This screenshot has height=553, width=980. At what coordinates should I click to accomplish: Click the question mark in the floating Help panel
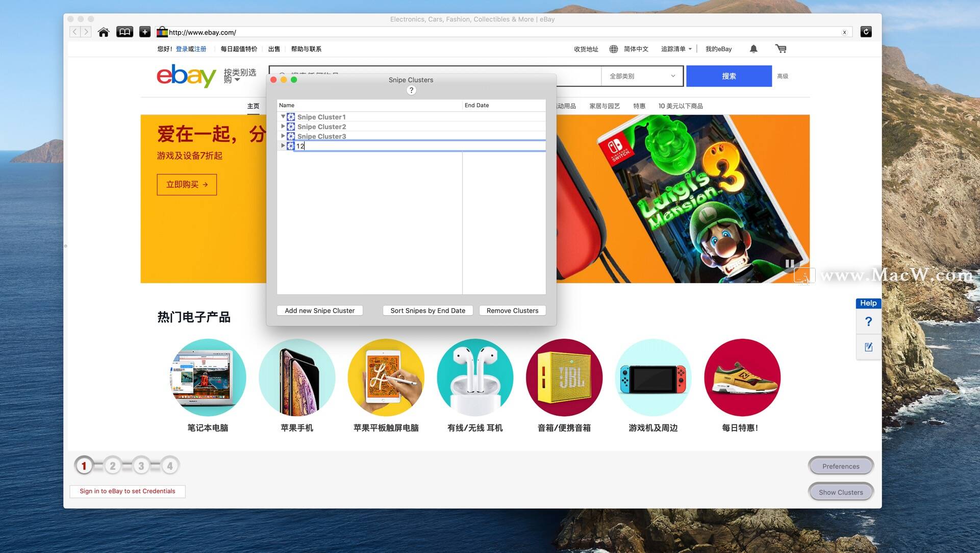[868, 321]
